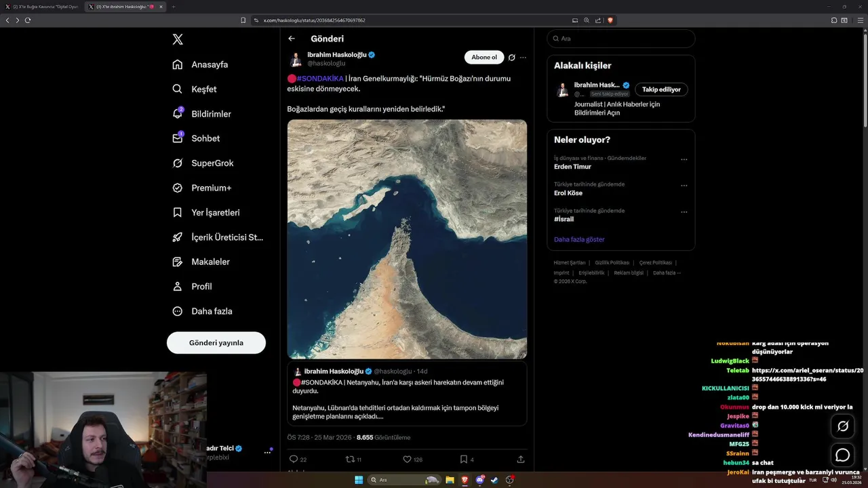
Task: Open account switcher dots beside Telci
Action: [x=267, y=452]
